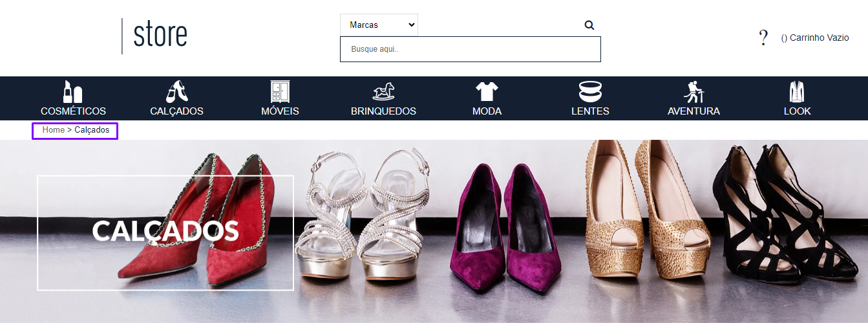Click the Brinquedos rocking horse icon
868x323 pixels.
click(383, 91)
